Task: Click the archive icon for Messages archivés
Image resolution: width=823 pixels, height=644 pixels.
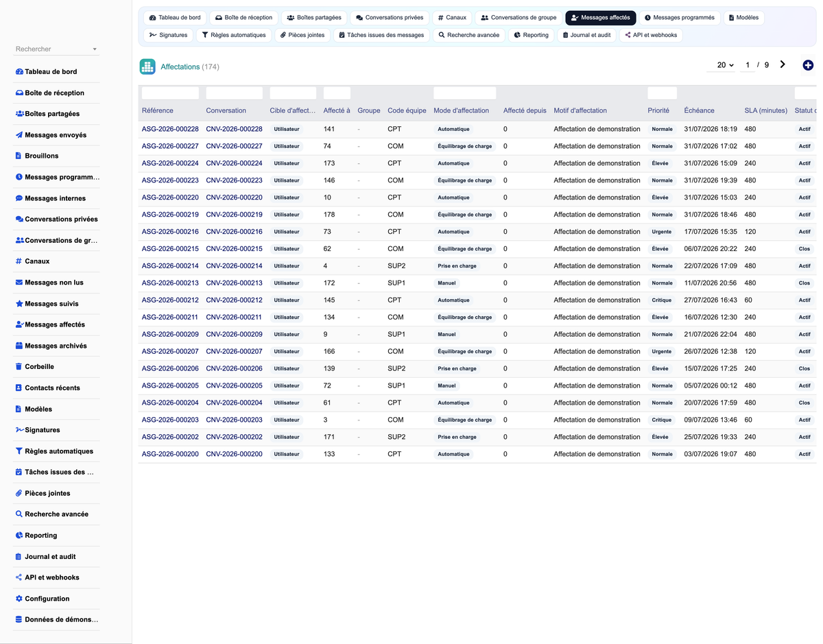Action: (x=19, y=346)
